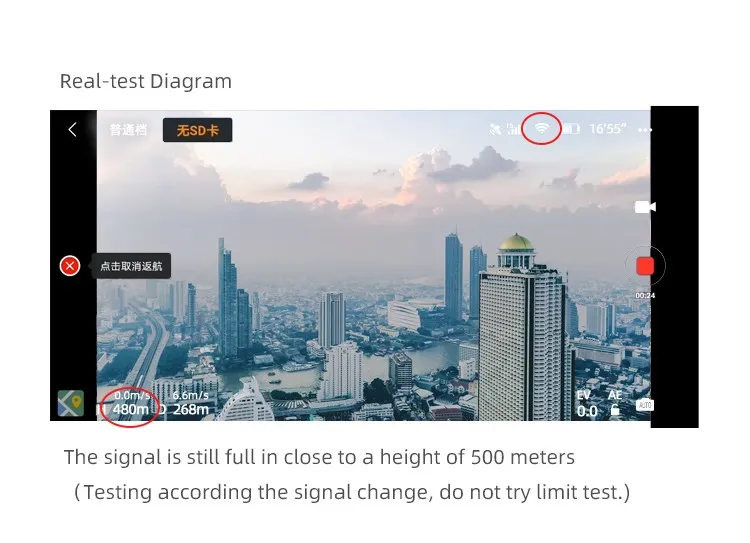
Task: Cancel return-to-home with the red X
Action: [70, 266]
